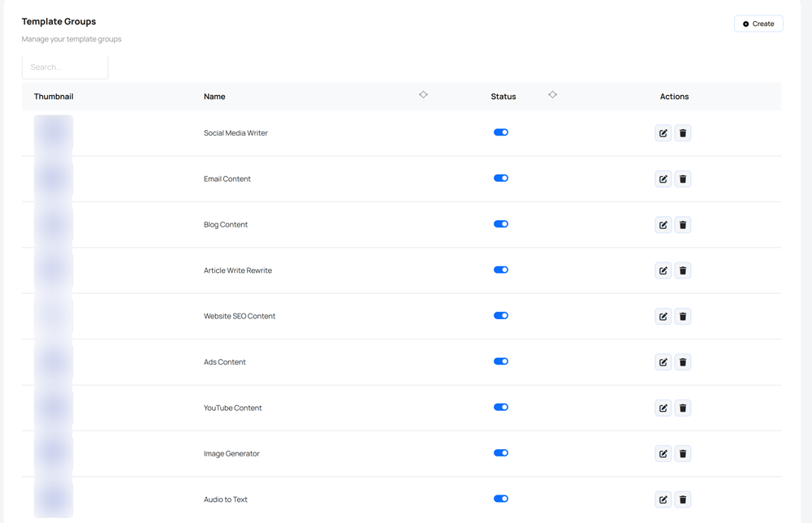
Task: Click the Create button
Action: (x=758, y=24)
